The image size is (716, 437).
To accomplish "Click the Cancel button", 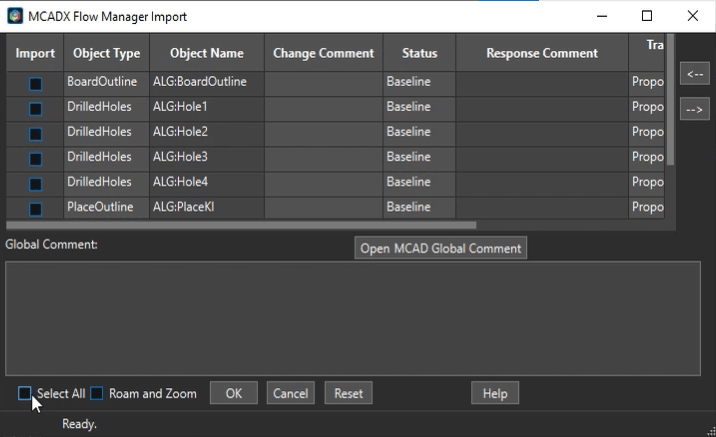I will tap(290, 393).
